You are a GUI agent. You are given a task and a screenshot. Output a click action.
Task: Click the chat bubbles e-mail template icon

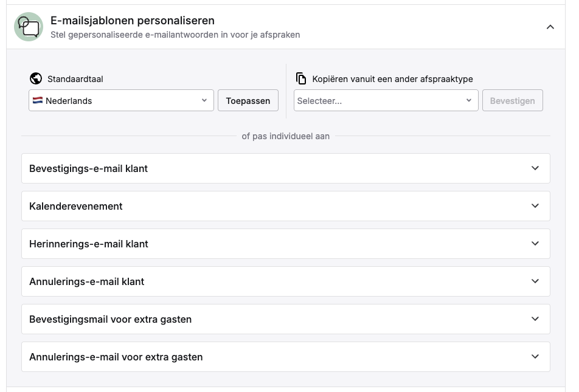click(x=29, y=27)
